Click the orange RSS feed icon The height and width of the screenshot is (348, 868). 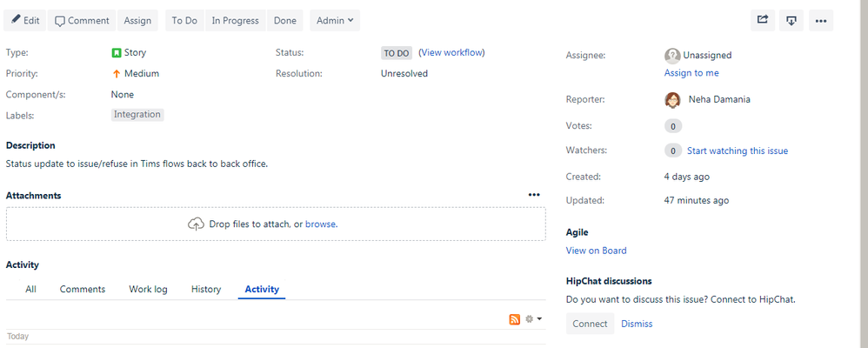(x=515, y=319)
